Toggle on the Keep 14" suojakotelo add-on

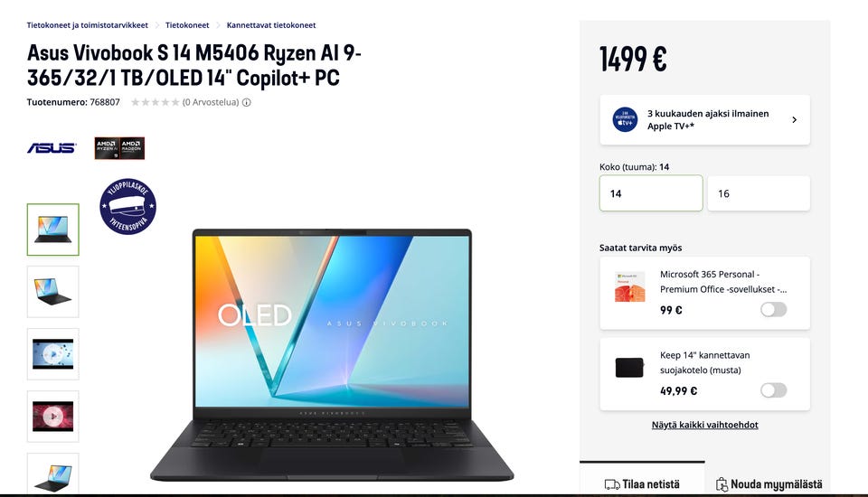coord(773,390)
